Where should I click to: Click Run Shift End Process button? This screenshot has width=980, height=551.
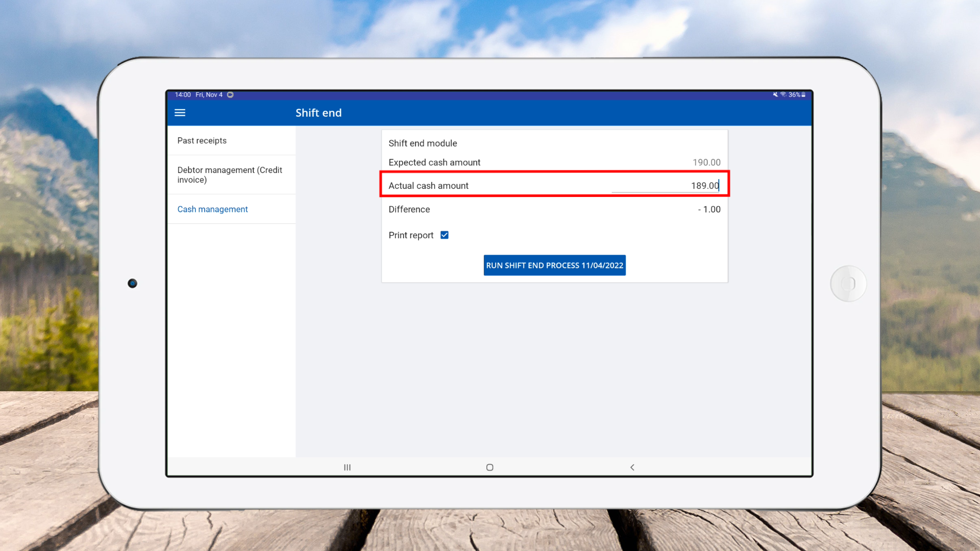(x=554, y=265)
